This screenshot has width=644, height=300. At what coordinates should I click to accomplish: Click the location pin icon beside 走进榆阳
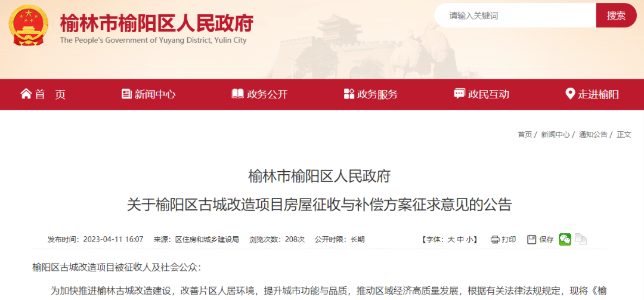click(x=570, y=94)
